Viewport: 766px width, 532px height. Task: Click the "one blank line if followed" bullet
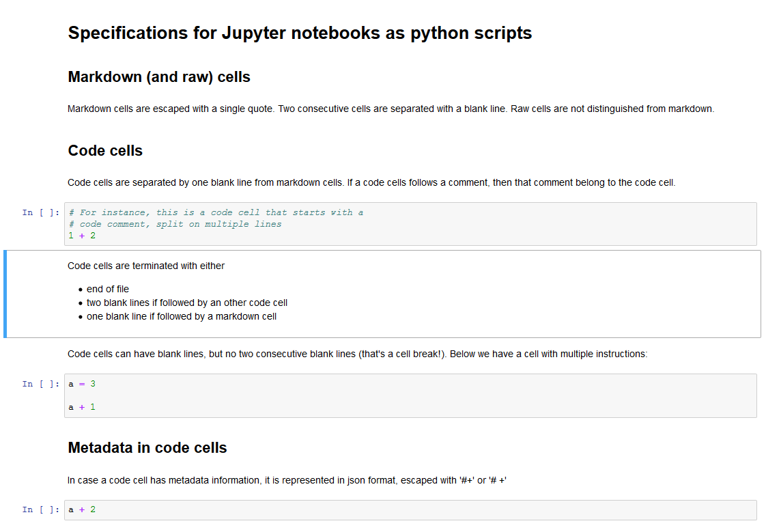[182, 316]
